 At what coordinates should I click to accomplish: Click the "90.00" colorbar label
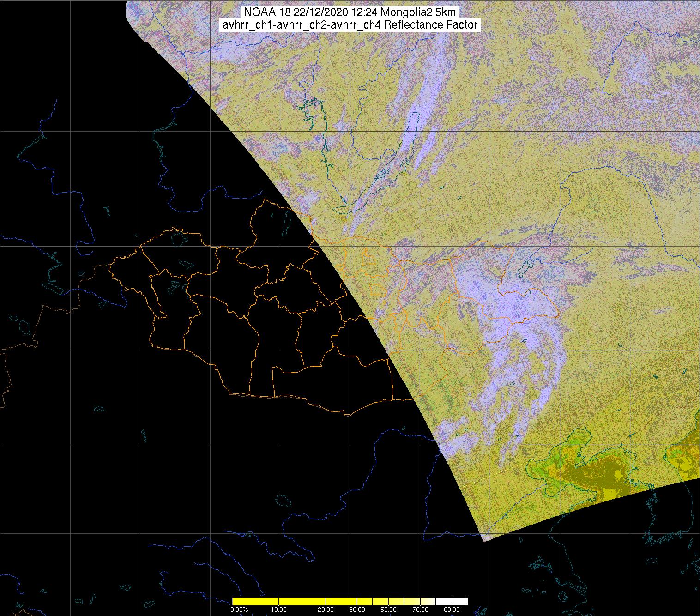pyautogui.click(x=452, y=610)
